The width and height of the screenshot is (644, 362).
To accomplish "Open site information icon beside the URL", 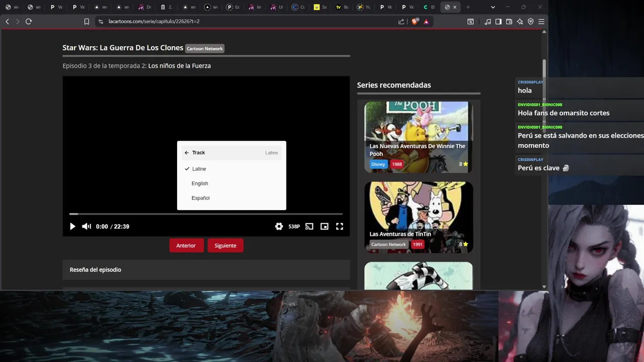I will 101,22.
